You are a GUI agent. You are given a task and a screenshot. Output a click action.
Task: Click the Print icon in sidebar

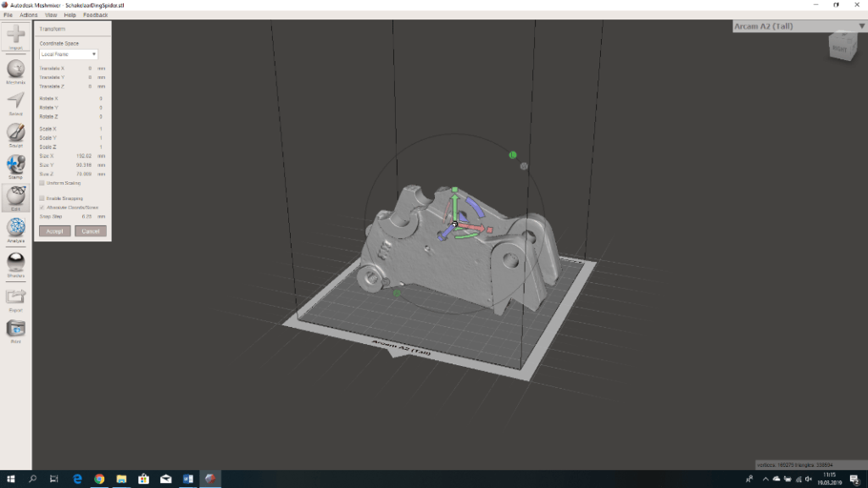15,329
